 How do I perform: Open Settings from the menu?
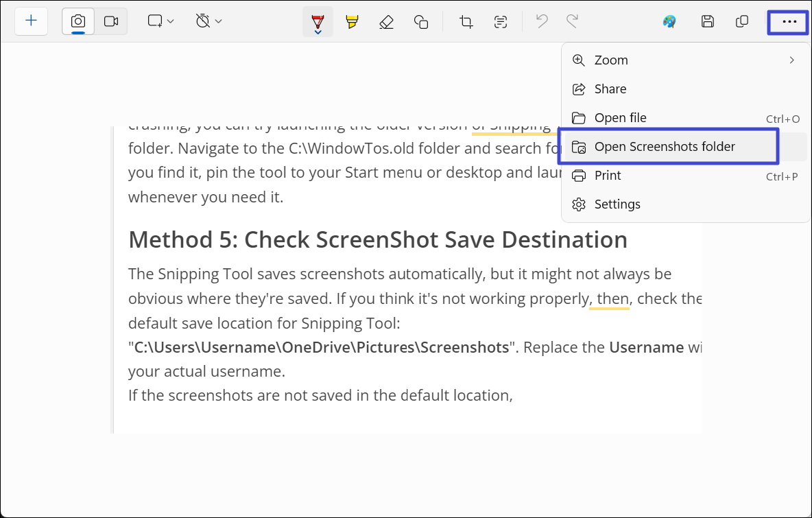point(615,204)
